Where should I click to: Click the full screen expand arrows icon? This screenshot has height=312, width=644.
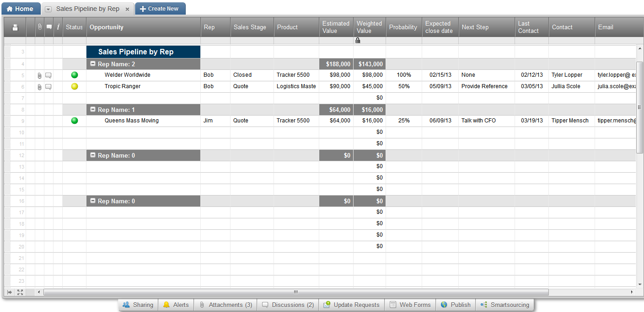pos(20,292)
